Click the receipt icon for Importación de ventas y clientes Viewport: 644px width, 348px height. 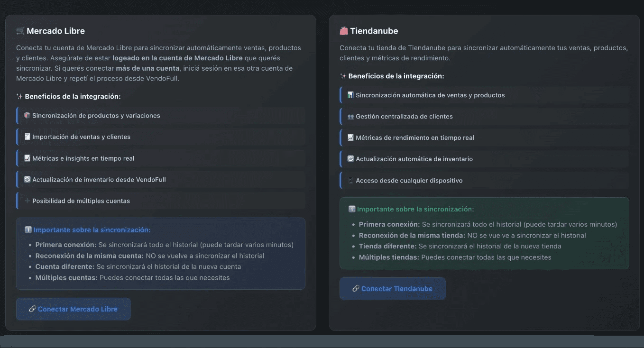coord(28,137)
